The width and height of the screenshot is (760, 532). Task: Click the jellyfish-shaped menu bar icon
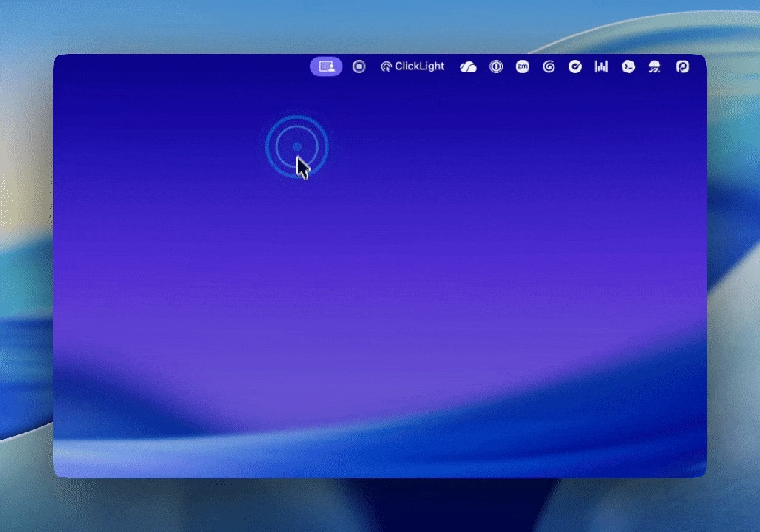coord(655,66)
